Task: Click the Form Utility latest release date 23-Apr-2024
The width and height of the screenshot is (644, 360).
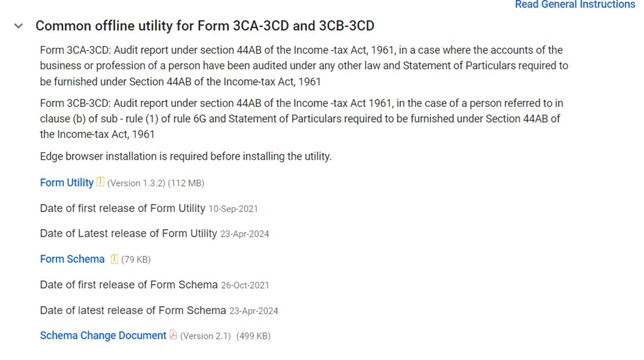Action: point(245,234)
